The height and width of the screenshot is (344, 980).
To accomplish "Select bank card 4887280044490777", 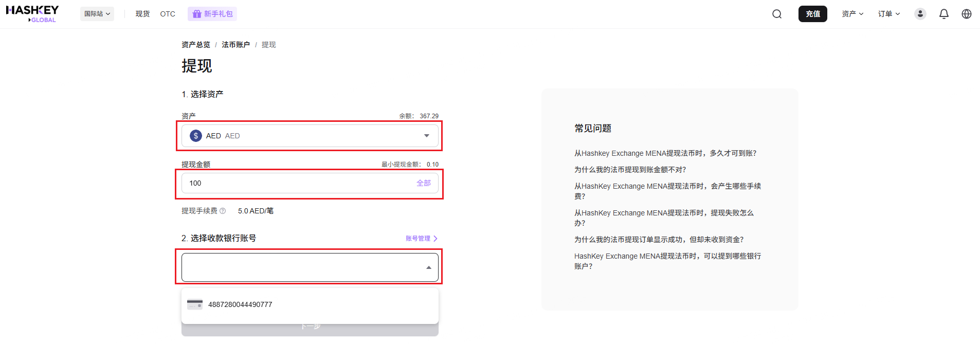I will [240, 304].
